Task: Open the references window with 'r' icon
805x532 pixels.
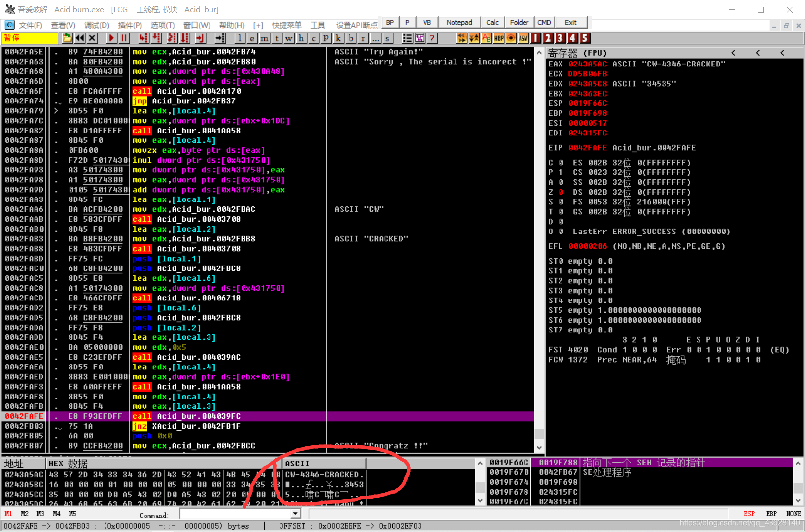Action: (363, 38)
